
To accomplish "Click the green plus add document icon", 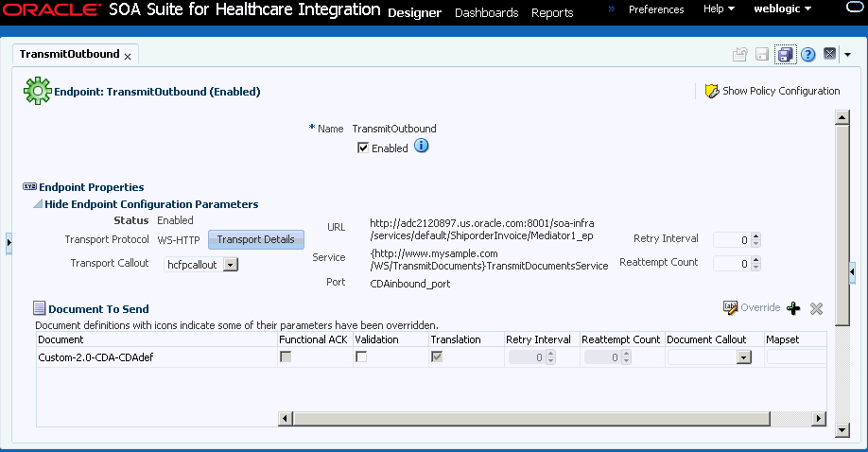I will pyautogui.click(x=793, y=308).
